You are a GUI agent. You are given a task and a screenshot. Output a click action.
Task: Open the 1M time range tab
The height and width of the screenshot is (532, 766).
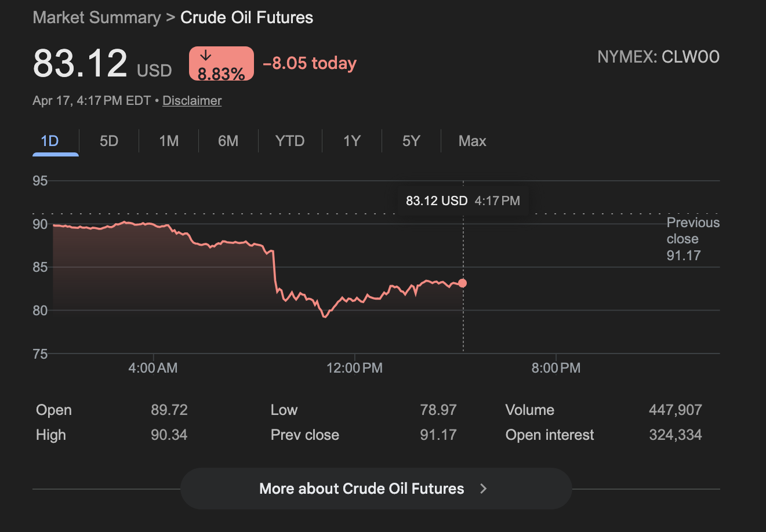pos(169,141)
